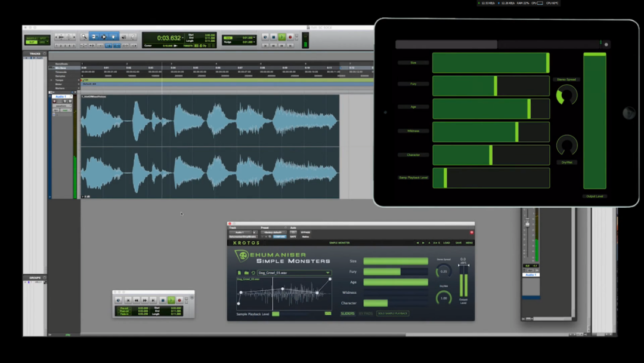Click the Native button in plugin header

(305, 237)
